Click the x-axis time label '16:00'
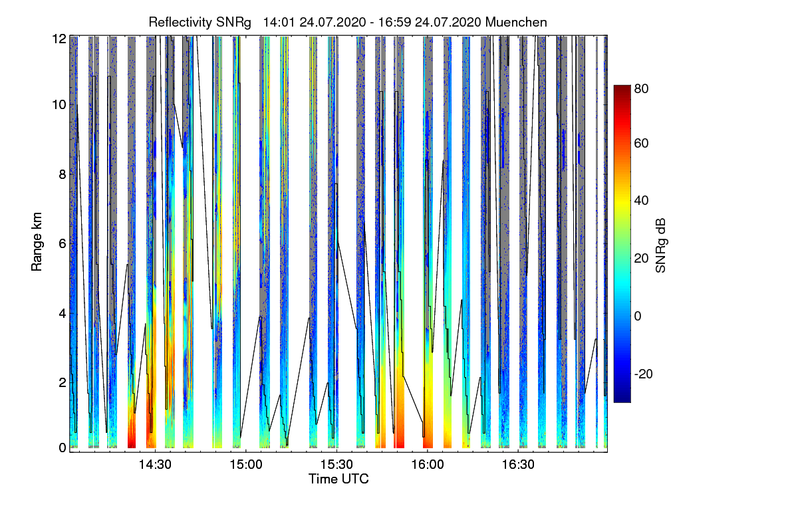Image resolution: width=798 pixels, height=532 pixels. pos(427,464)
